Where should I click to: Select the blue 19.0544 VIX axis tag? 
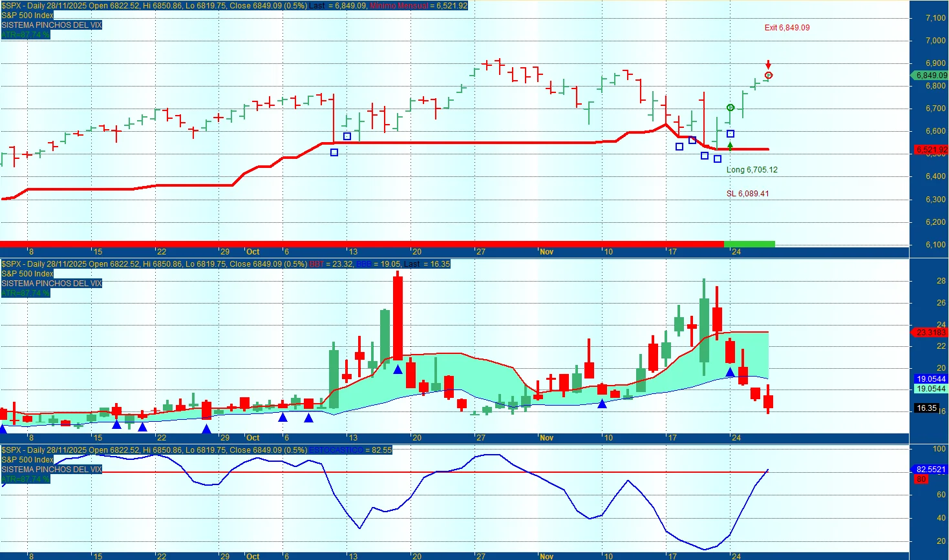tap(930, 379)
